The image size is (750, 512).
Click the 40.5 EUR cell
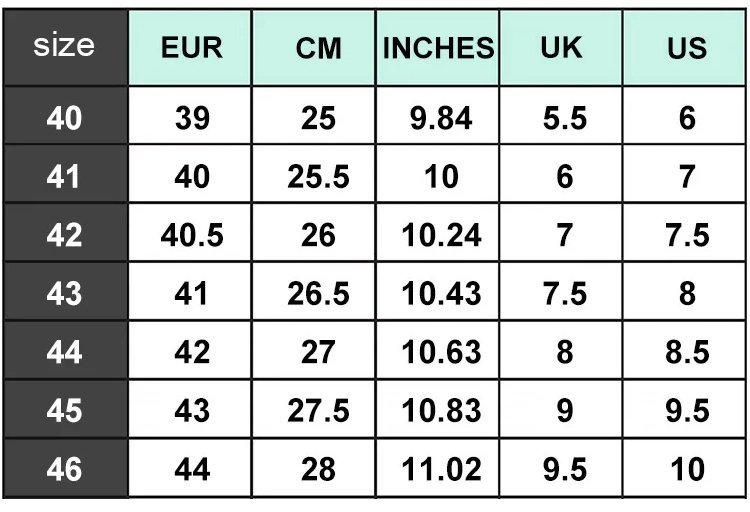[191, 235]
